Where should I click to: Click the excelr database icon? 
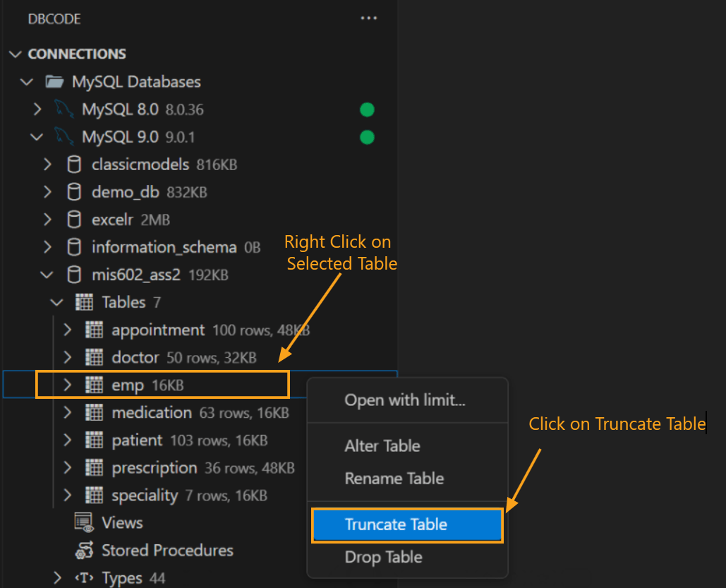(x=74, y=220)
